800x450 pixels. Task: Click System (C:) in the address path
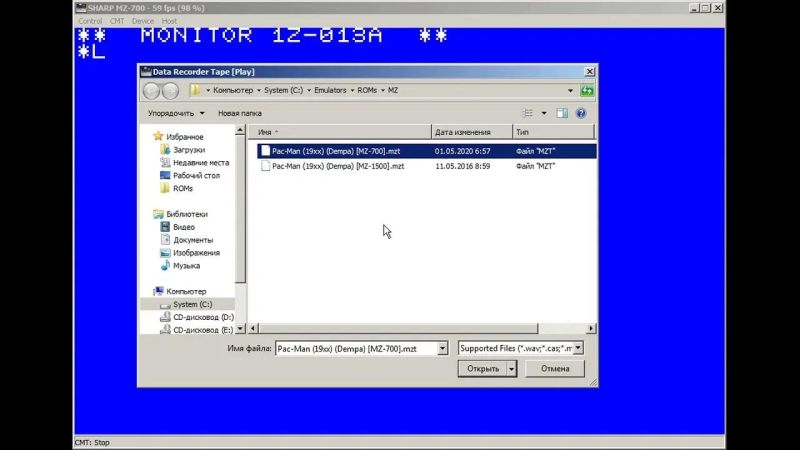tap(283, 90)
